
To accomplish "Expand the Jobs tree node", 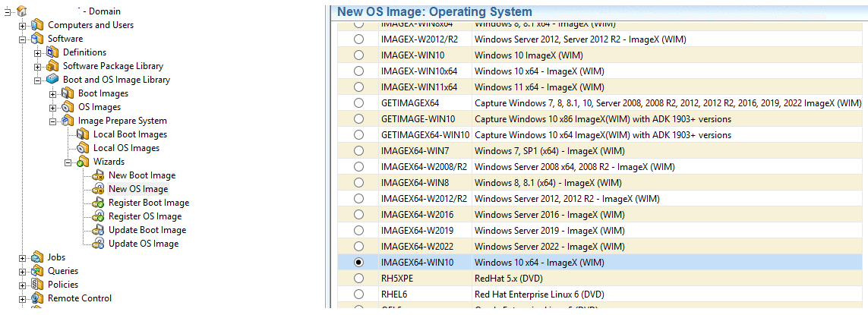I will (x=23, y=257).
